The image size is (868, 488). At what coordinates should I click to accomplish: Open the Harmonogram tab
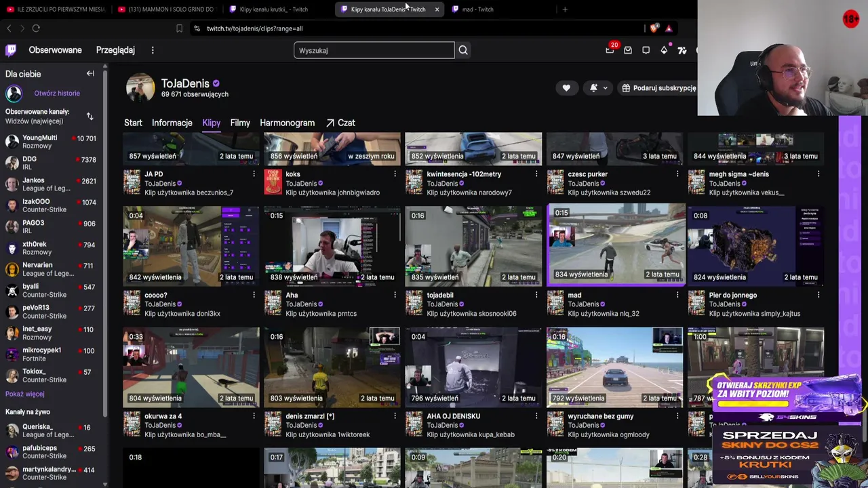click(288, 123)
